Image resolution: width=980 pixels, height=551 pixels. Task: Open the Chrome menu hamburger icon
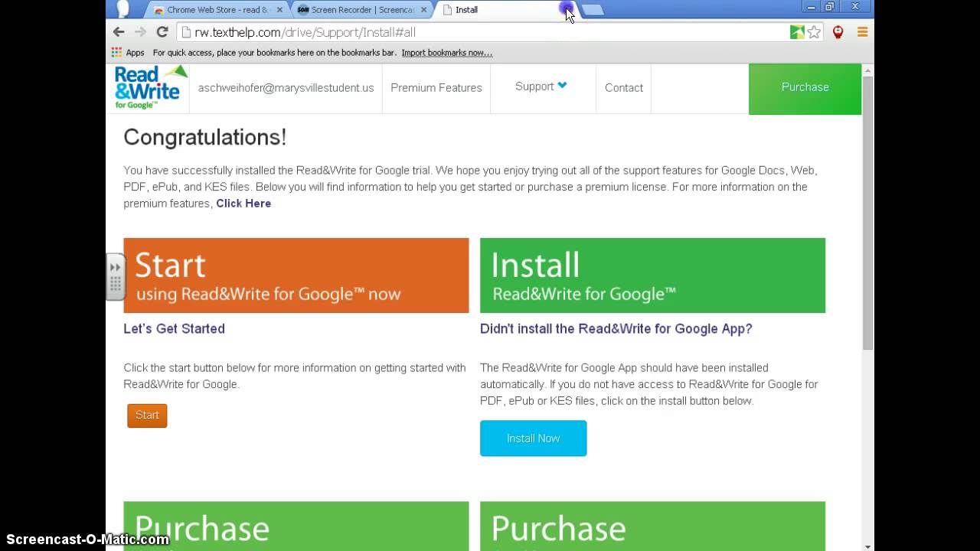point(862,32)
